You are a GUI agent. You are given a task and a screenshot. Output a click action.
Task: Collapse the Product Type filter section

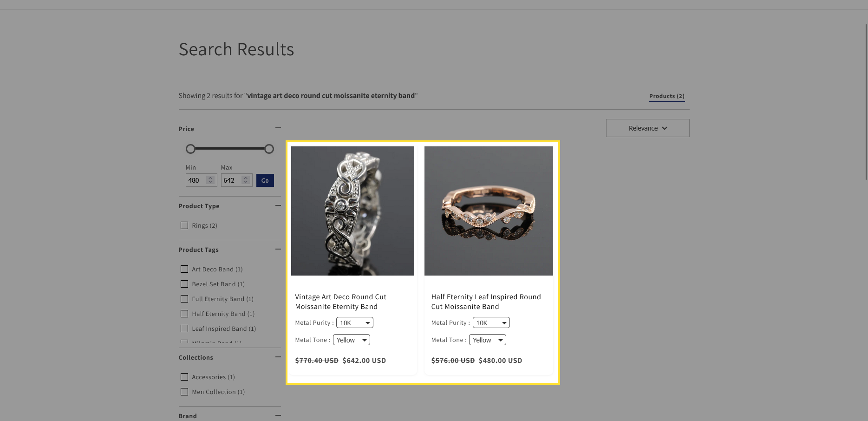(278, 205)
